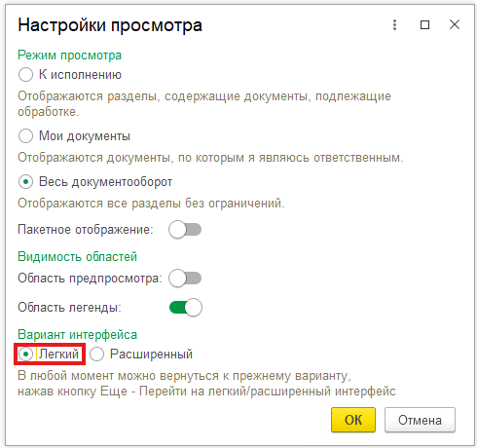477x448 pixels.
Task: Enable the Область предпросмотра switch
Action: [185, 279]
